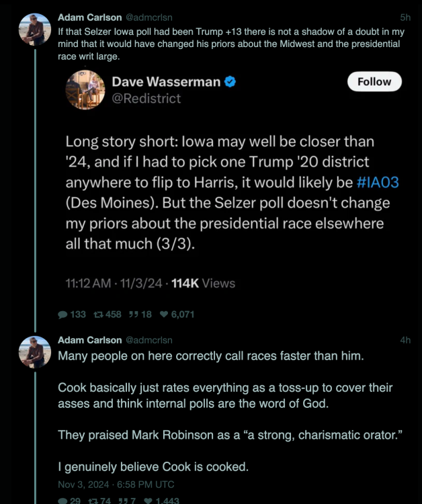This screenshot has height=504, width=422.
Task: Click the quote icon showing 18 quotes
Action: [134, 314]
